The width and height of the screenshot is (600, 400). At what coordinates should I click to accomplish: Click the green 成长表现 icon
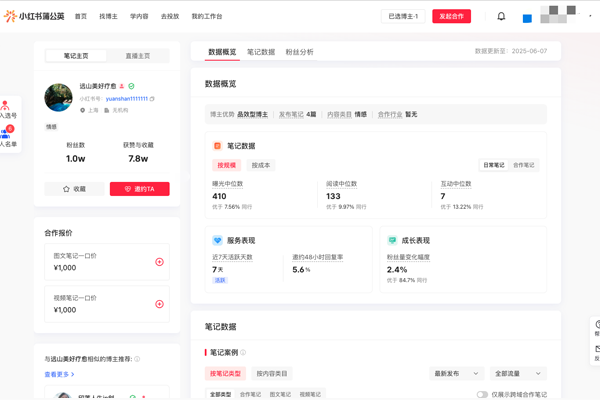click(x=392, y=240)
